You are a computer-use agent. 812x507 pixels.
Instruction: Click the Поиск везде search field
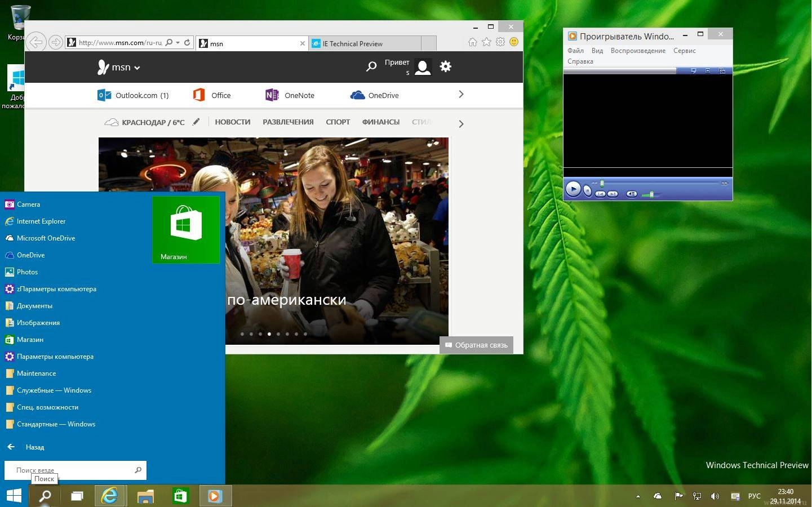pos(76,470)
